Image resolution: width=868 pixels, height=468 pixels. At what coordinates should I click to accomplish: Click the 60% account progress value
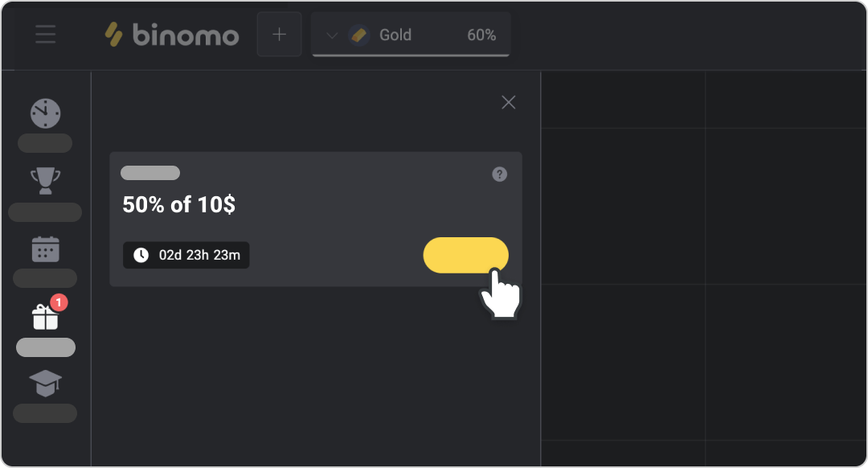click(x=482, y=35)
